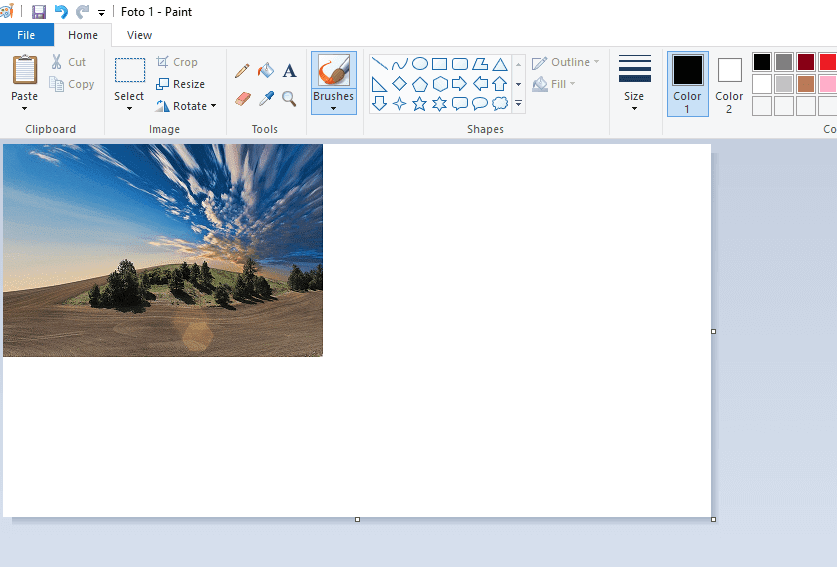Open Customize Quick Access Toolbar dropdown
837x567 pixels.
pos(101,12)
